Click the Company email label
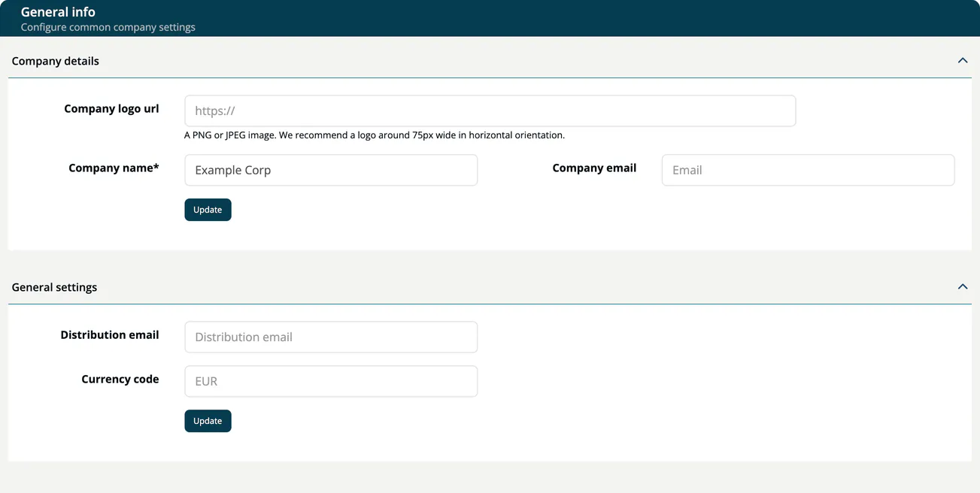 (x=594, y=168)
